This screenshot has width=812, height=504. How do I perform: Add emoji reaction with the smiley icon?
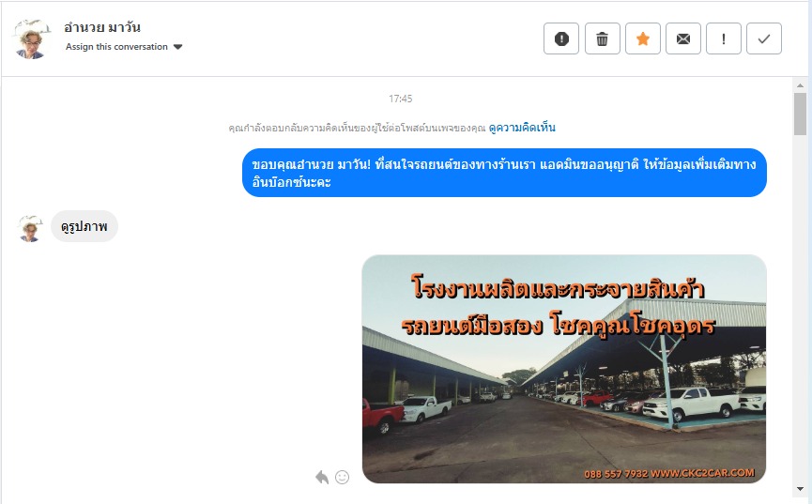tap(343, 477)
